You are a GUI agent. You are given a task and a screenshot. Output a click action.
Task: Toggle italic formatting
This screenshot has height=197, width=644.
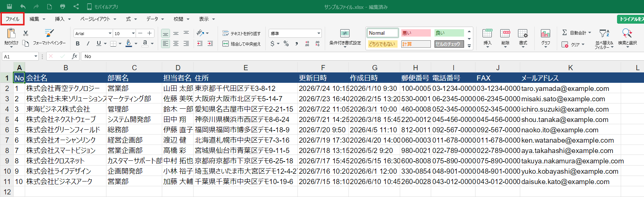click(x=88, y=44)
